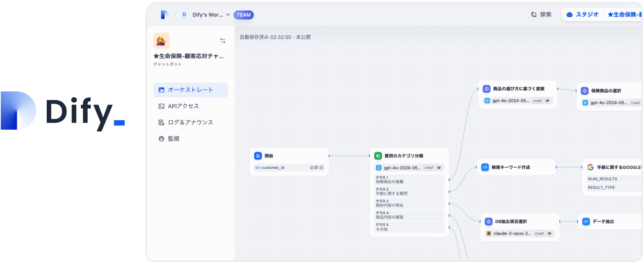Click the text-type icon beside 必須
Viewport: 644px width, 263px height.
(x=321, y=167)
